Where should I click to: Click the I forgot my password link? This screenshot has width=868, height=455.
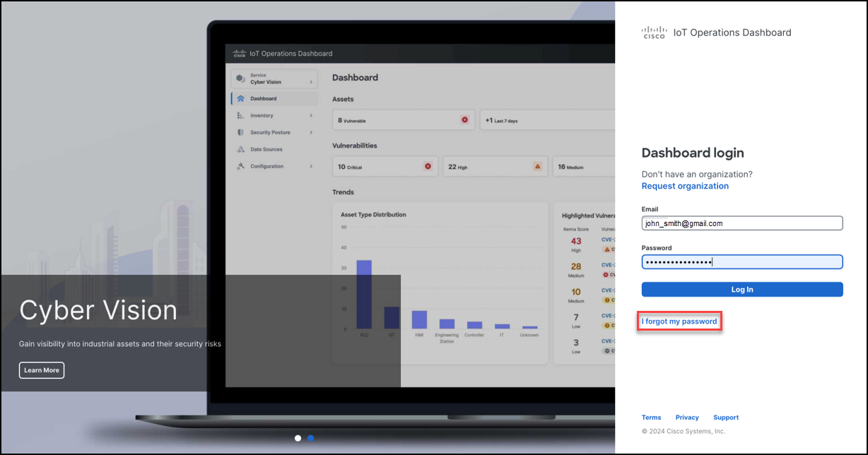[679, 321]
